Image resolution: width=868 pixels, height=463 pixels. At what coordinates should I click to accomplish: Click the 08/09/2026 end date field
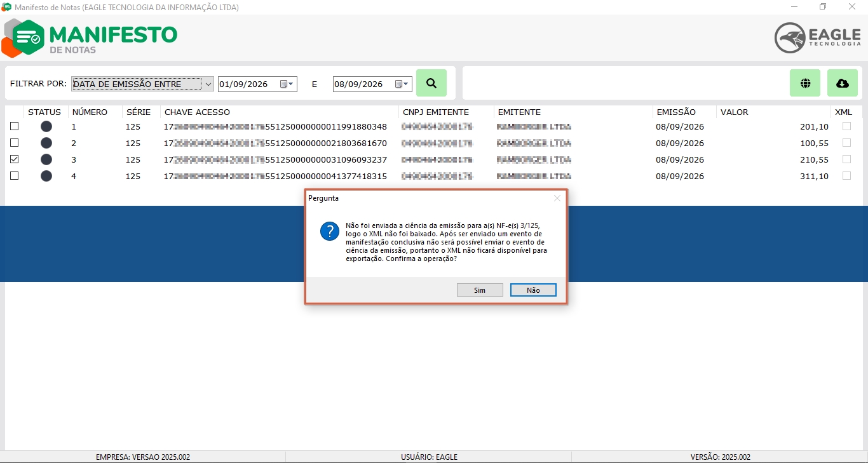359,84
